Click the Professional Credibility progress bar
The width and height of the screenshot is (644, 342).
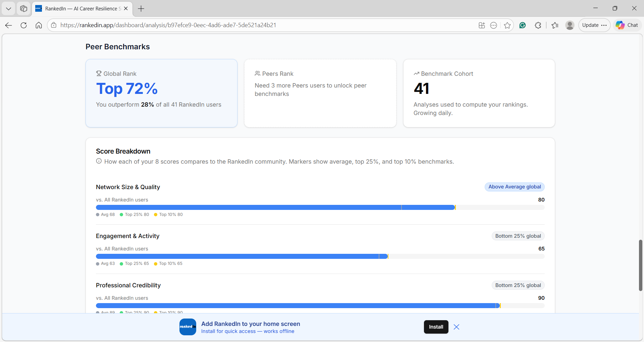pos(320,306)
